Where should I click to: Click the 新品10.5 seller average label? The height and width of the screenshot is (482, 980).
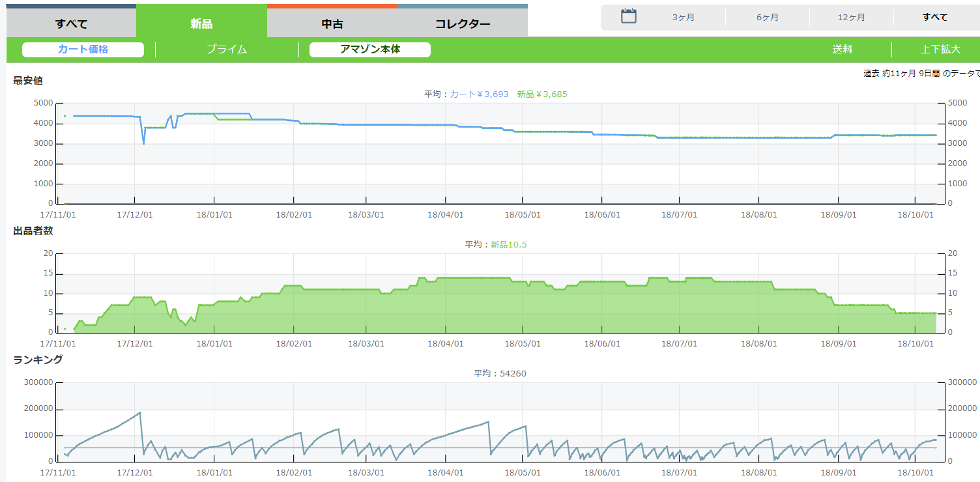coord(508,245)
